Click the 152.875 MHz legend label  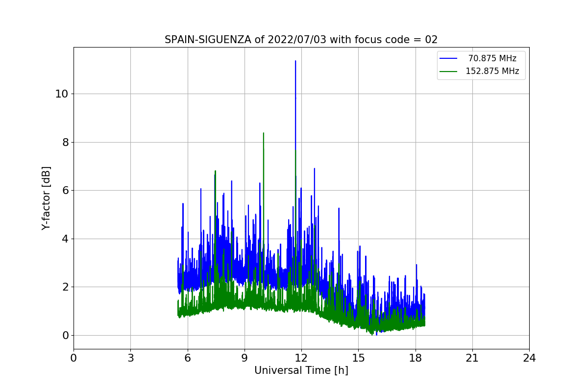[x=492, y=71]
